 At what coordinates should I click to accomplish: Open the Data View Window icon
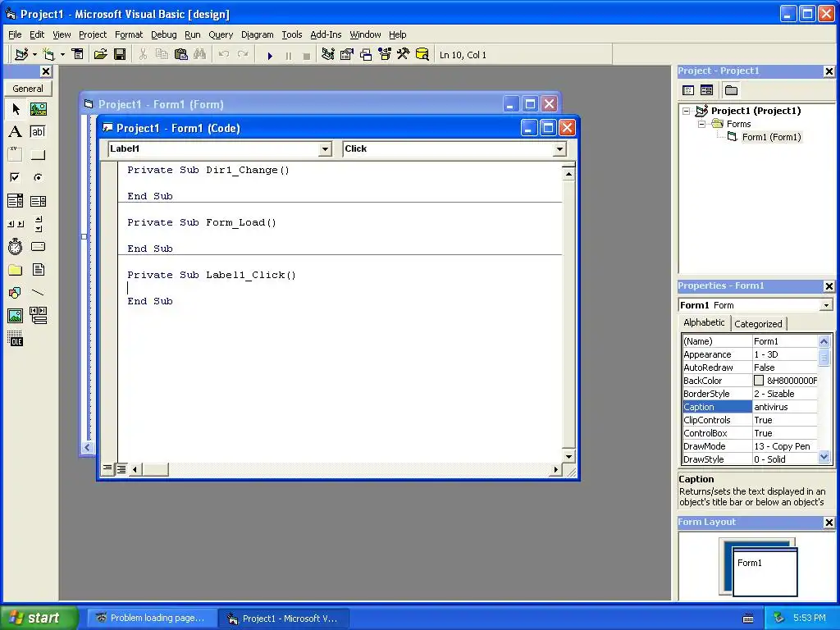click(x=422, y=55)
